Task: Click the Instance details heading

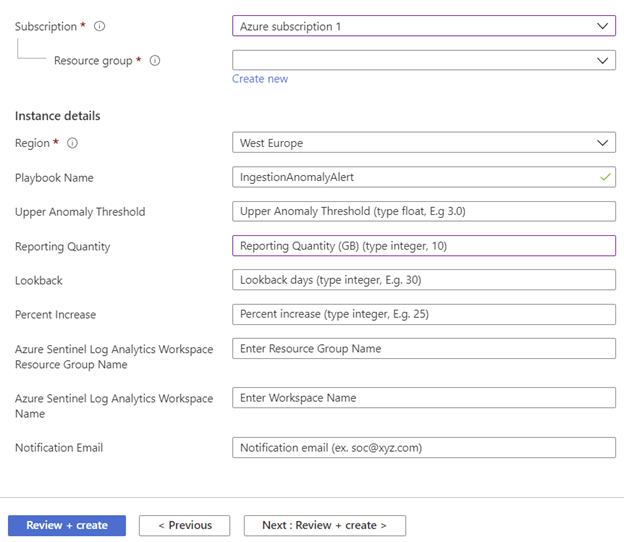Action: tap(58, 116)
